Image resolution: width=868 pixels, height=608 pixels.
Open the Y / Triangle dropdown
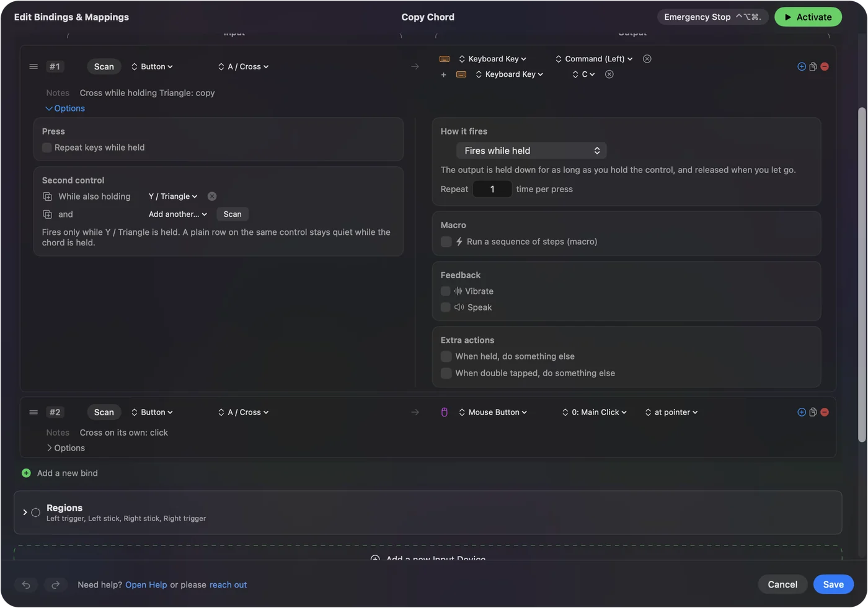[173, 196]
